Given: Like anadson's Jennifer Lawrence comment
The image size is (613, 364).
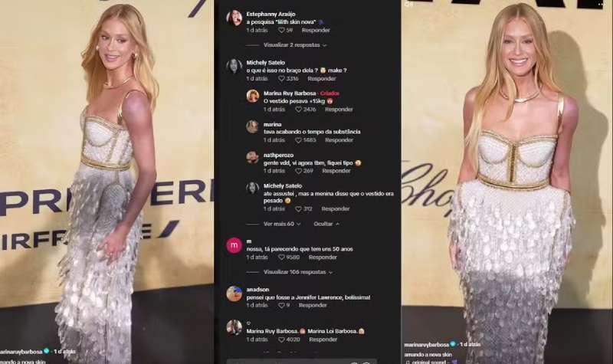Looking at the screenshot, I should (x=281, y=305).
